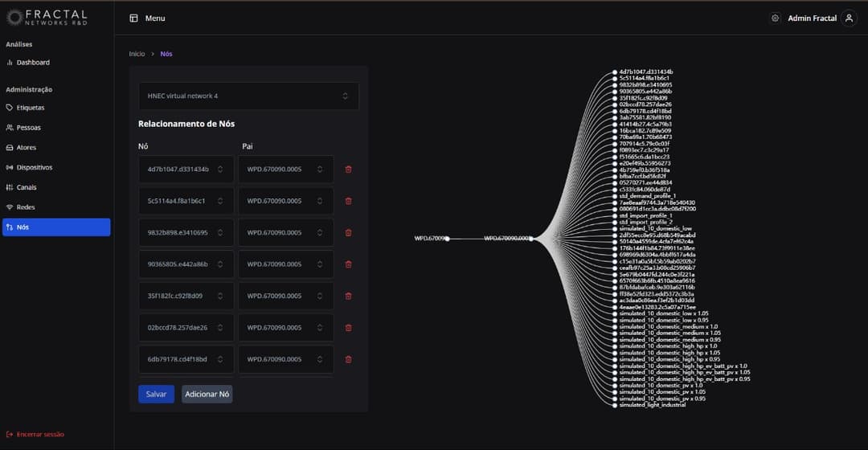The image size is (868, 450).
Task: Navigate to Redes in the sidebar
Action: click(26, 207)
